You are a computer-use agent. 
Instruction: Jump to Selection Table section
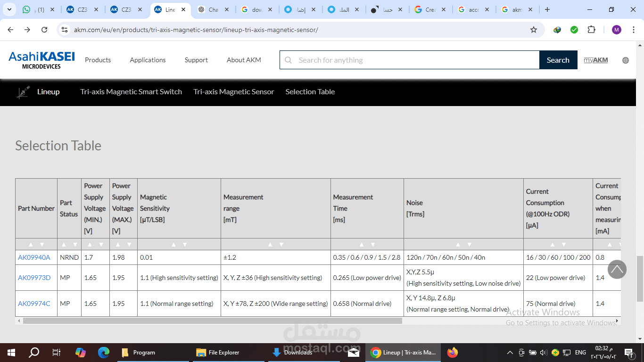(x=310, y=92)
